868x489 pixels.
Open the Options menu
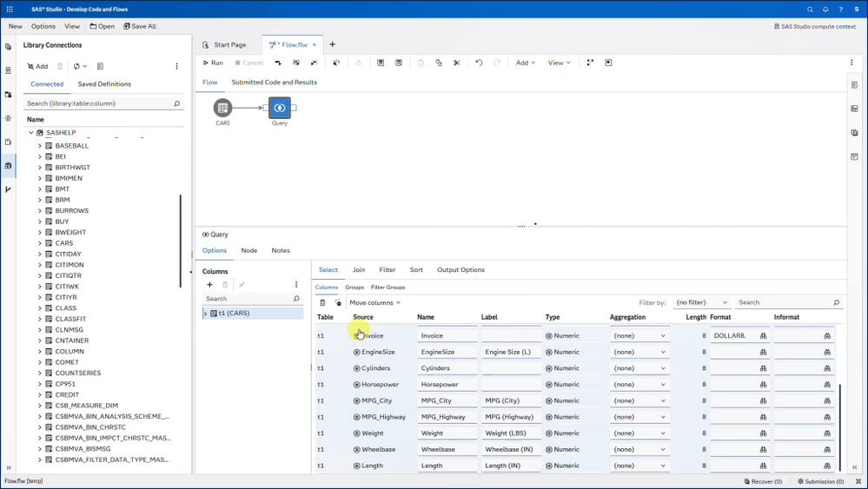coord(43,27)
